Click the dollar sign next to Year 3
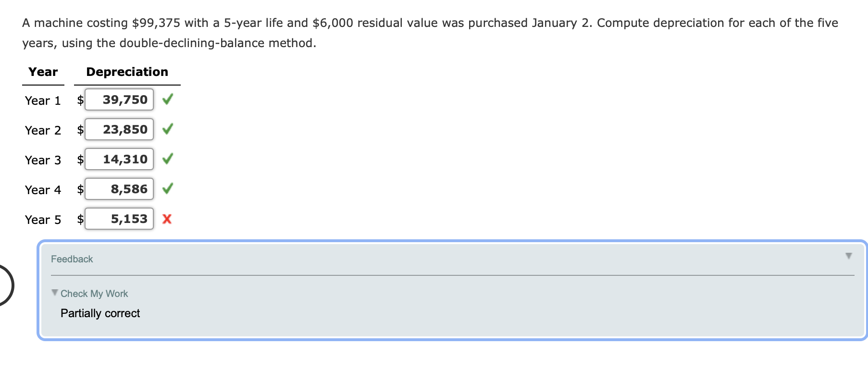 (80, 160)
